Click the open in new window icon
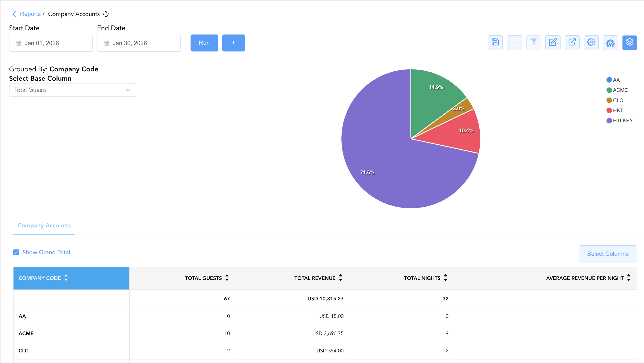 point(572,43)
